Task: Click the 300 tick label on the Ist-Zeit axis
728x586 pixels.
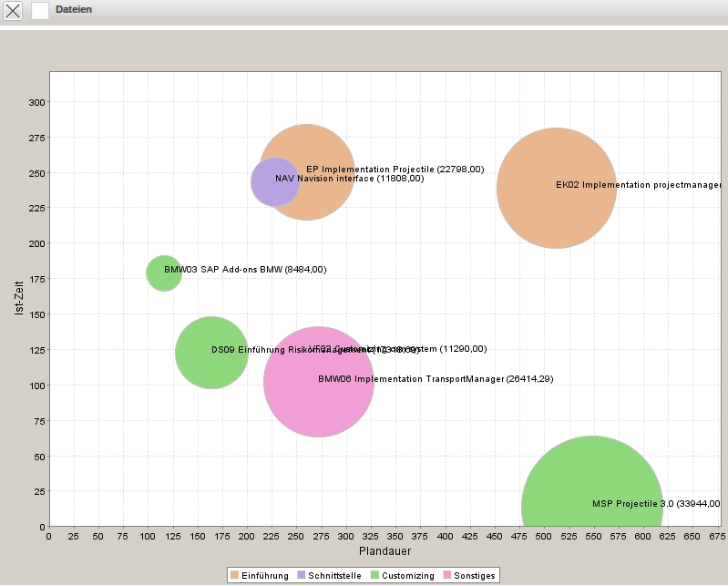Action: click(35, 102)
